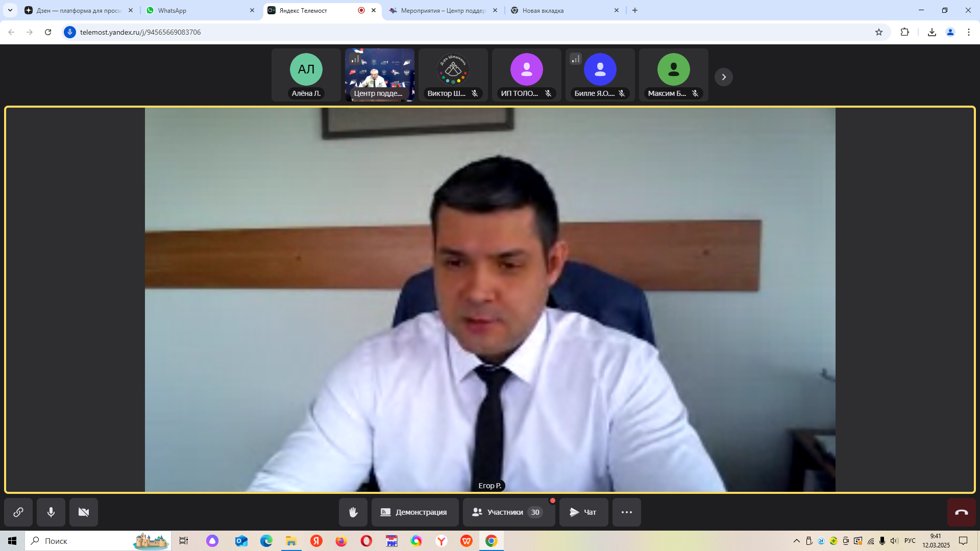Show next participants with arrow
The image size is (980, 551).
tap(723, 77)
